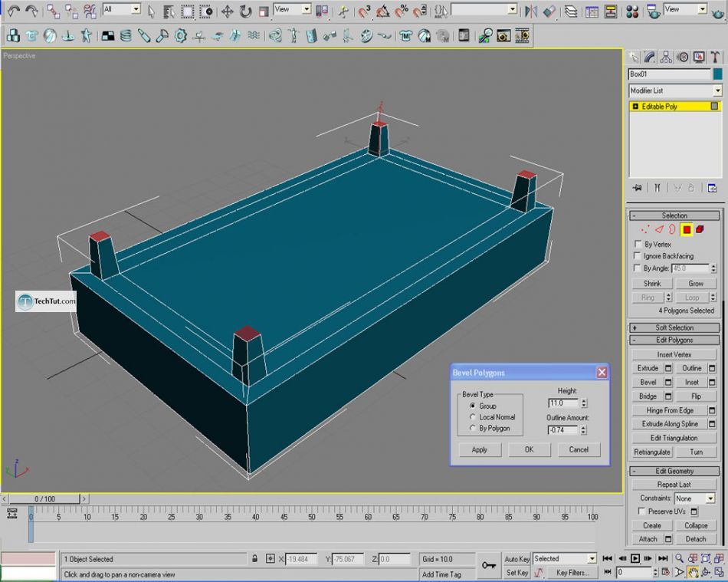Screen dimensions: 728x582
Task: Click the Box01 object name field
Action: click(x=670, y=74)
